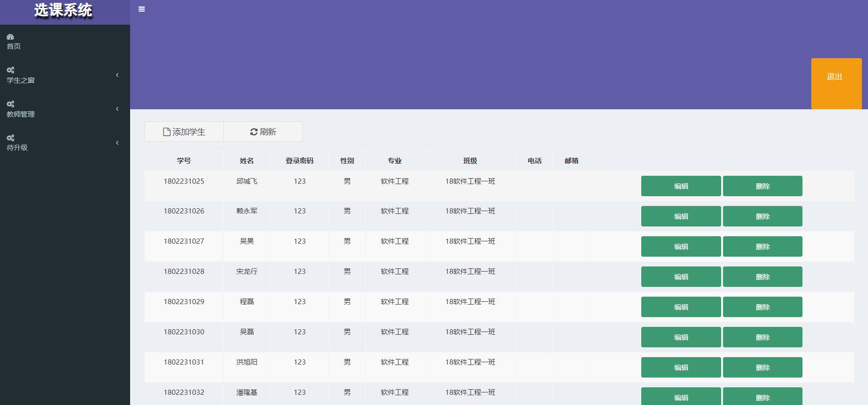Screen dimensions: 868x405
Task: Click the 刷新 button
Action: pyautogui.click(x=263, y=132)
